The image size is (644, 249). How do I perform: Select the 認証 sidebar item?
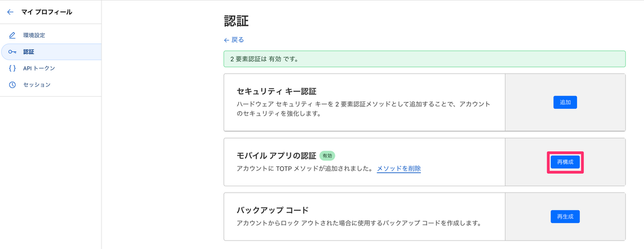tap(50, 52)
